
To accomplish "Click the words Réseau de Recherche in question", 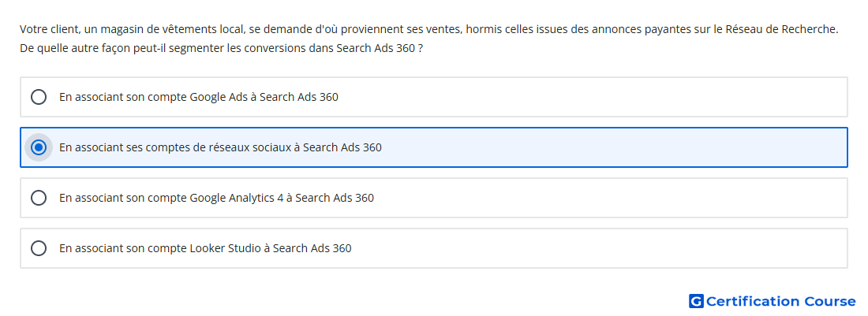I will point(782,29).
